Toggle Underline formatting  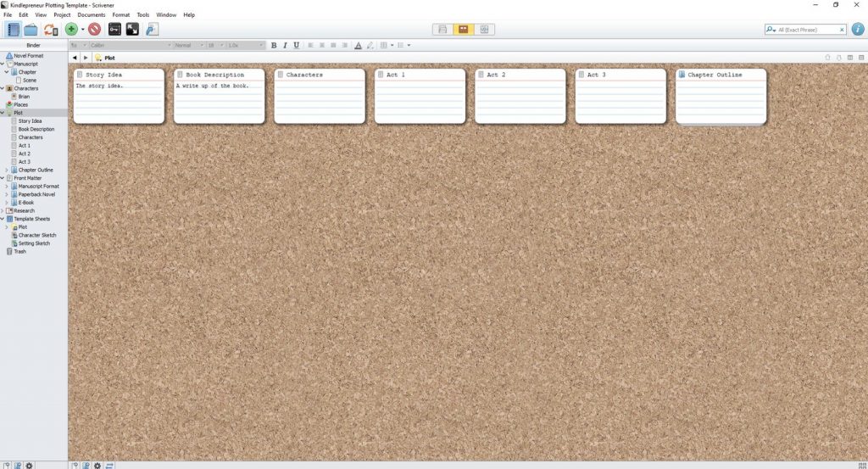click(296, 46)
